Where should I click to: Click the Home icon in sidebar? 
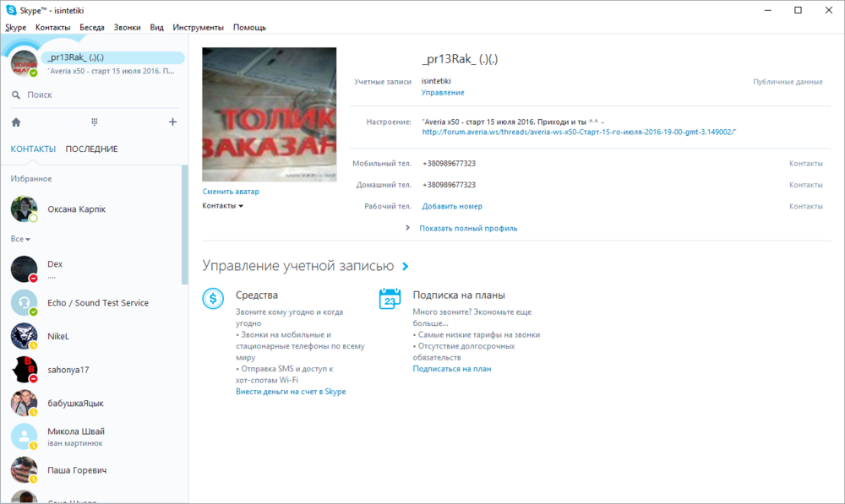point(16,122)
